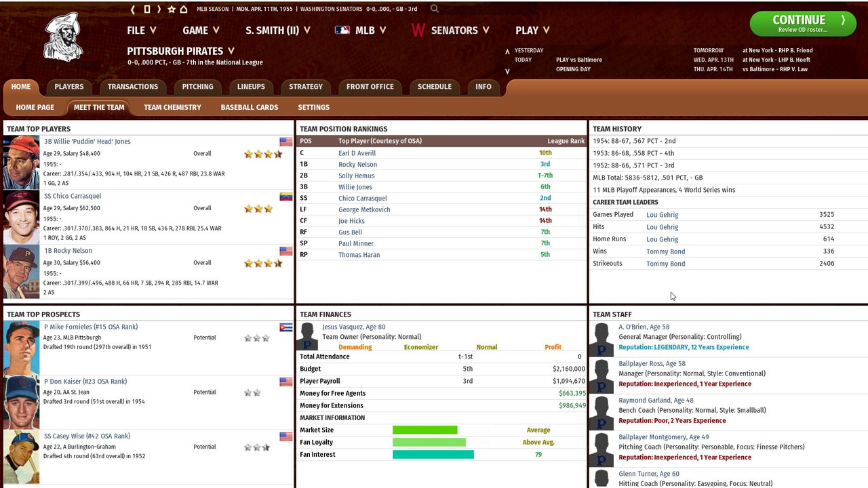The width and height of the screenshot is (868, 488).
Task: Open the GAME dropdown menu
Action: click(x=201, y=30)
